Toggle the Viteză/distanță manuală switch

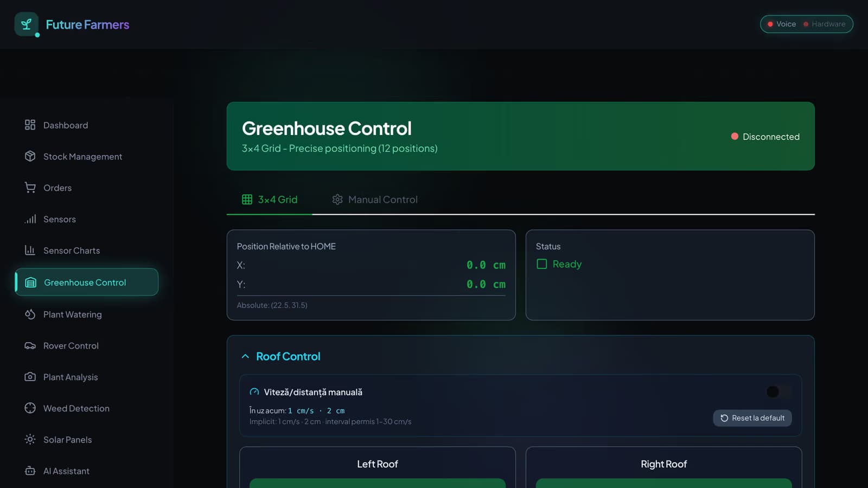click(x=779, y=391)
